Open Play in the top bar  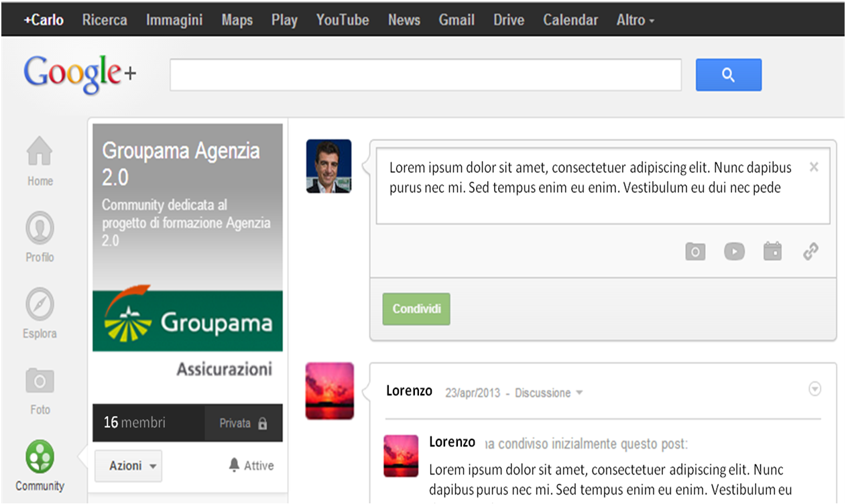pyautogui.click(x=284, y=20)
